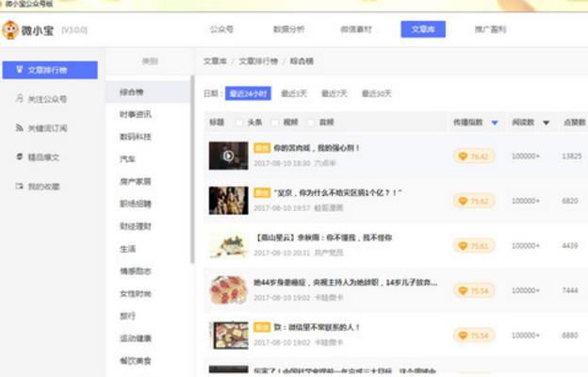Select 女性时尚 category
The height and width of the screenshot is (377, 588).
(136, 293)
